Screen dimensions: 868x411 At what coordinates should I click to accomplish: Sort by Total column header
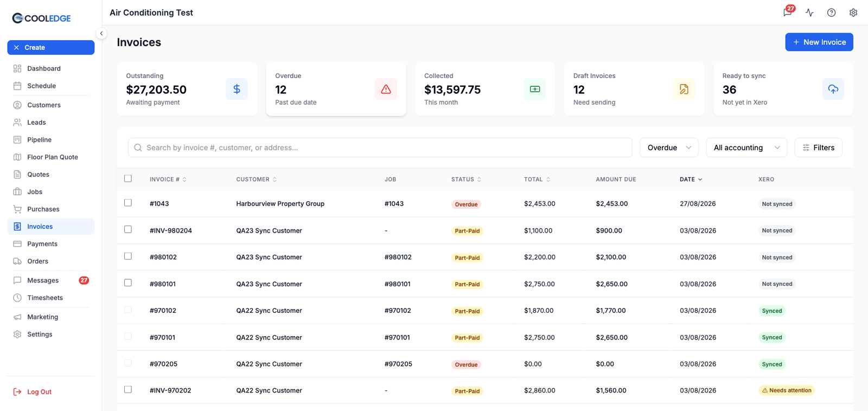click(537, 179)
